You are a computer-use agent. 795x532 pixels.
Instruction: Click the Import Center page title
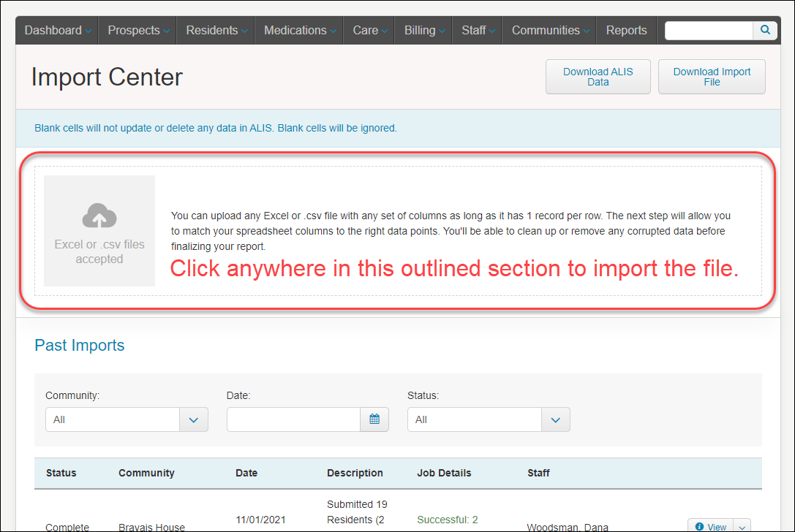coord(107,77)
